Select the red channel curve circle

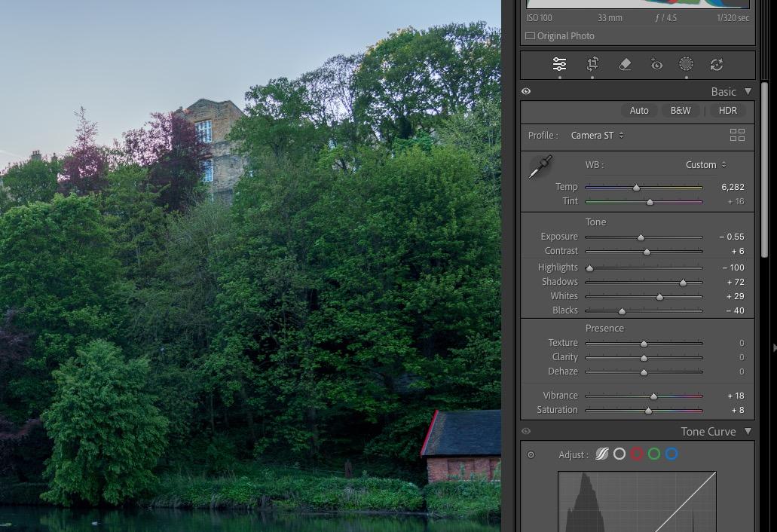coord(638,454)
